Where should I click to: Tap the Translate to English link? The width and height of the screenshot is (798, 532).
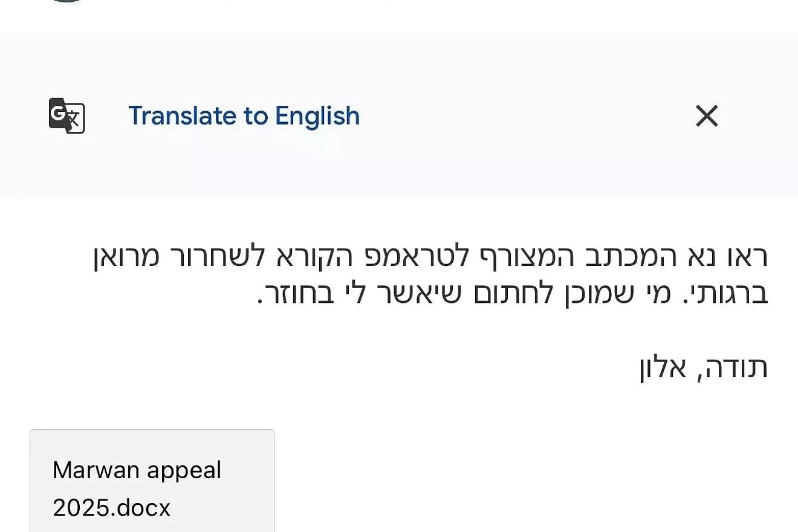coord(244,115)
